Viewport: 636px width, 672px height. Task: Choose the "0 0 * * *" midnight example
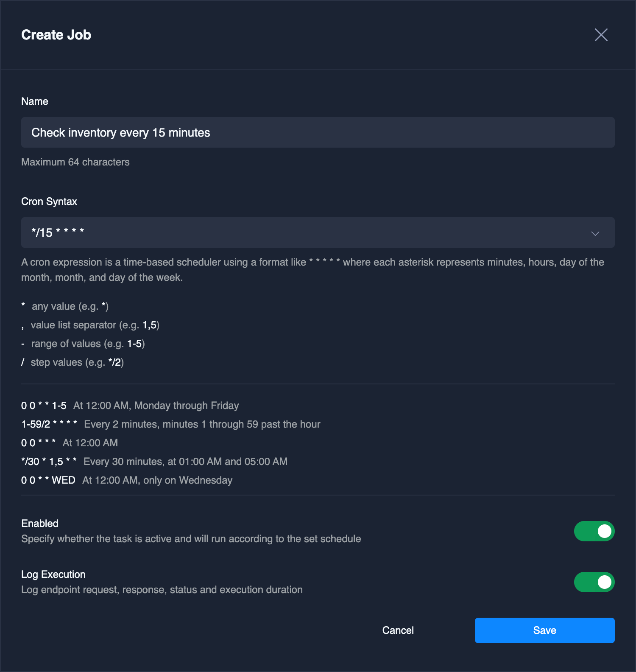coord(39,443)
